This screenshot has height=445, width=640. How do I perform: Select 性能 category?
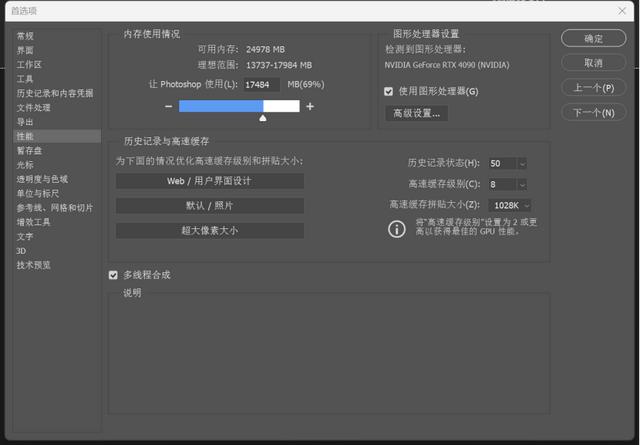click(57, 136)
